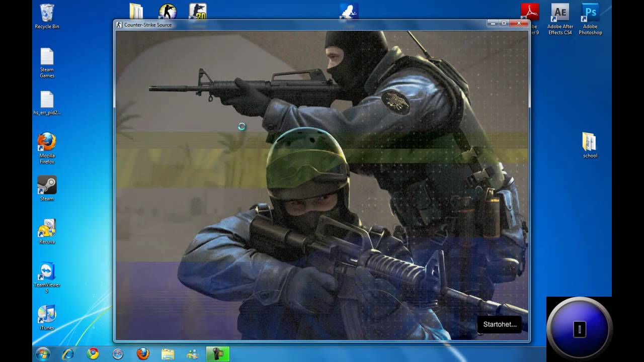
Task: Minimize the Counter-Strike Source window
Action: (x=493, y=23)
